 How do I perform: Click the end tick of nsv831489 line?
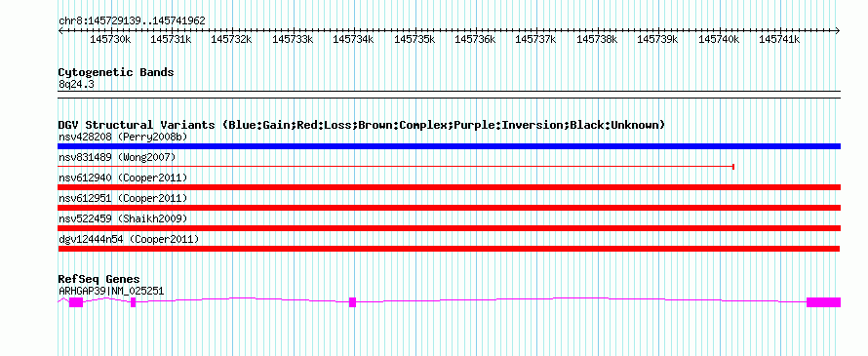coord(733,166)
